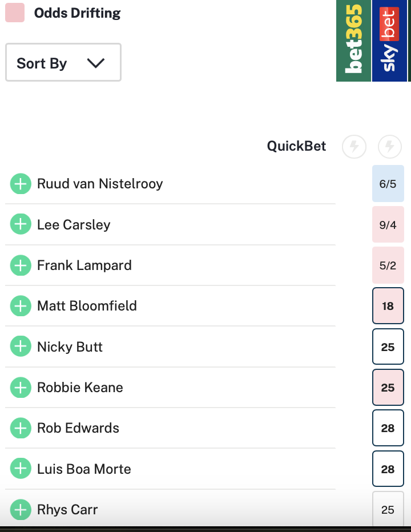Toggle bet365 QuickBet lightning icon

pyautogui.click(x=354, y=147)
